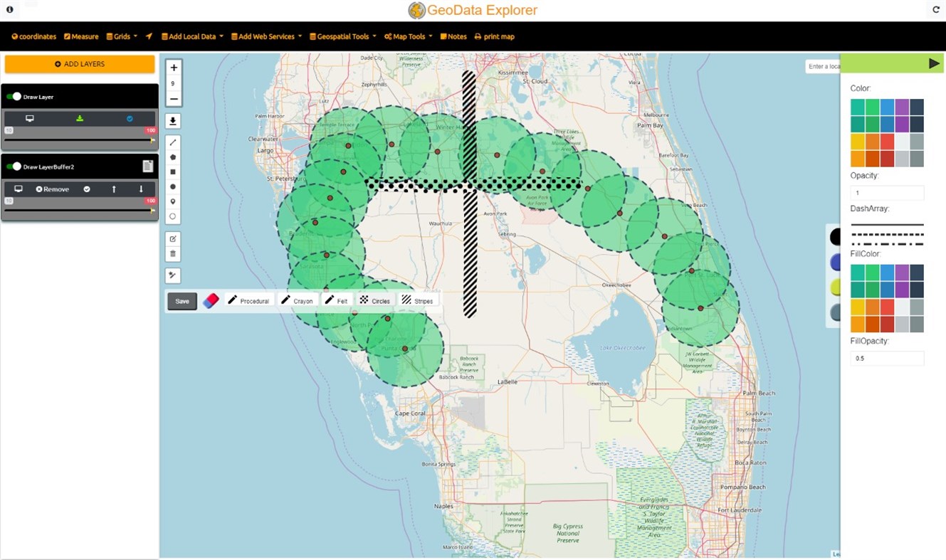Open the Add Web Services dropdown
The width and height of the screenshot is (946, 560).
(266, 36)
